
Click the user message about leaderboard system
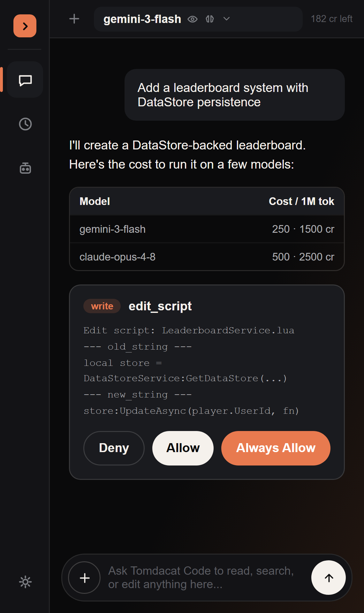(234, 95)
